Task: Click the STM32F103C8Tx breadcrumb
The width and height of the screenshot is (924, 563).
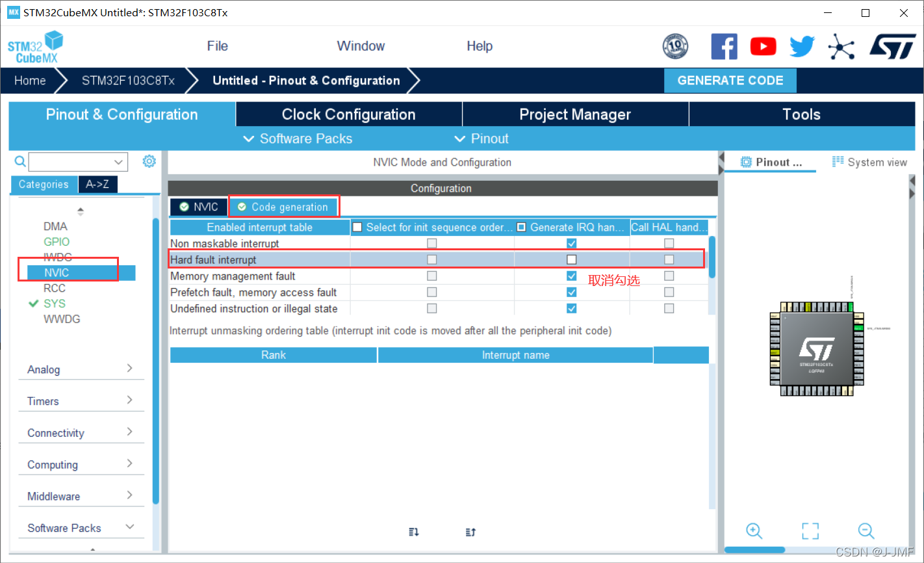Action: [x=128, y=81]
